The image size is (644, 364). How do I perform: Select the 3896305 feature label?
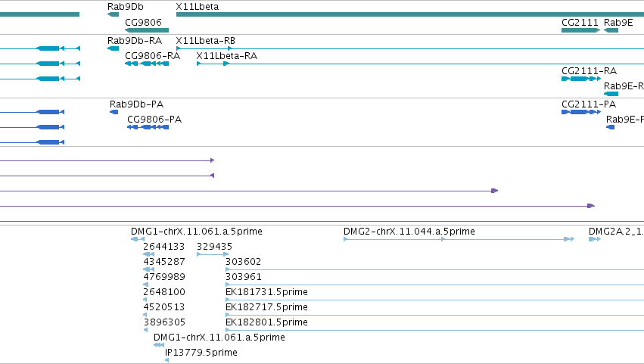tap(164, 322)
